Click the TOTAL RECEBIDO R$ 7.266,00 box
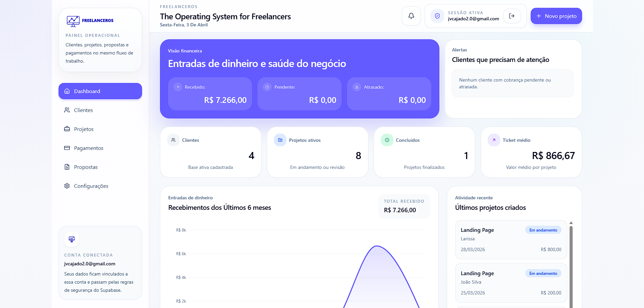This screenshot has width=644, height=308. coord(404,206)
